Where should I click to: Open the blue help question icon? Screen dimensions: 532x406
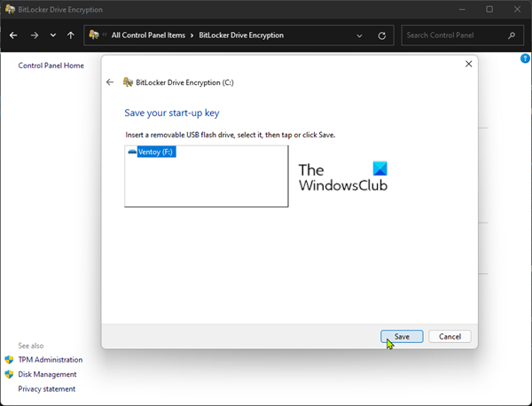[525, 59]
